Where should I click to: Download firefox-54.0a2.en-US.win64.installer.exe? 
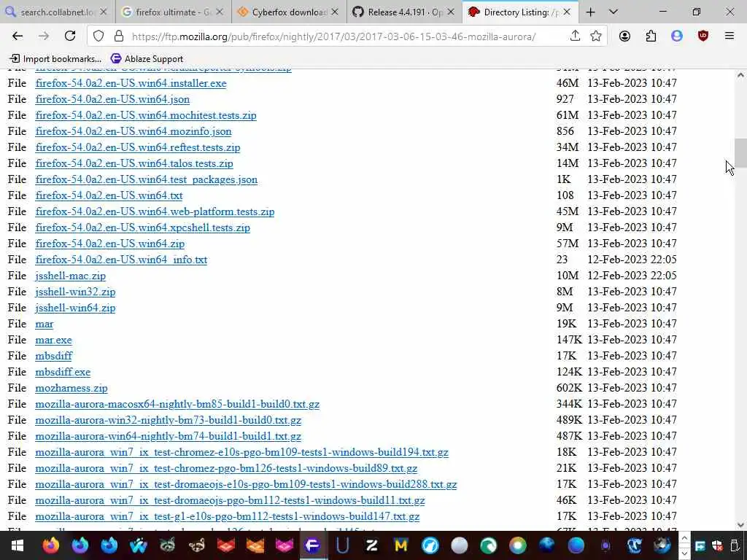131,83
